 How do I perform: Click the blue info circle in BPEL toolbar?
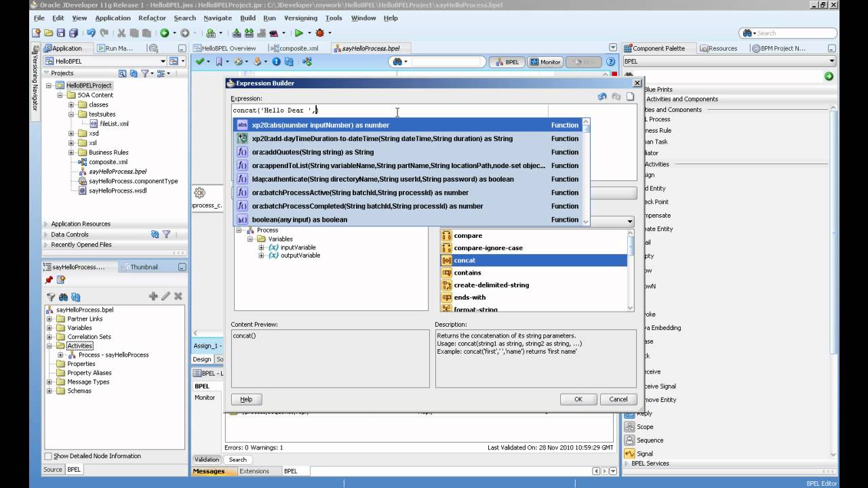[276, 62]
